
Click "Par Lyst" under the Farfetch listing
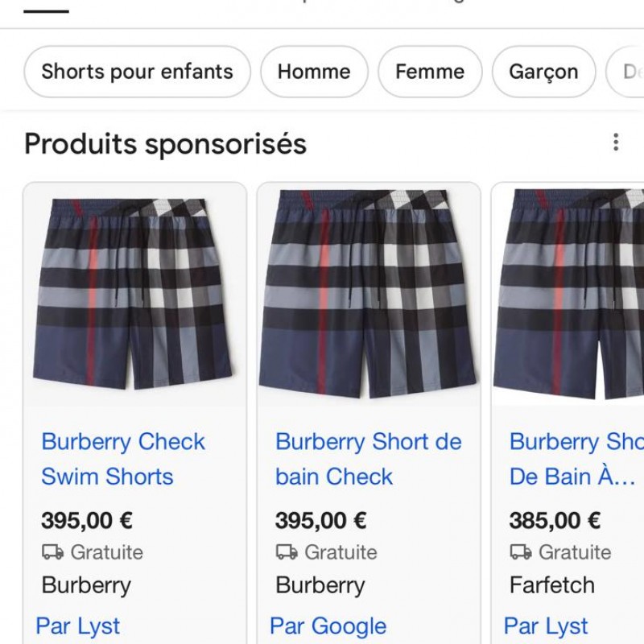point(546,625)
